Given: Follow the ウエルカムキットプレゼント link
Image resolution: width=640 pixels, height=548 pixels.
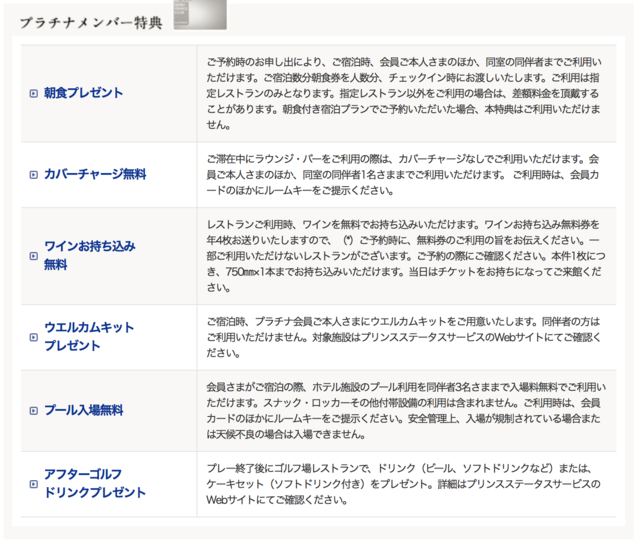Looking at the screenshot, I should pos(89,337).
